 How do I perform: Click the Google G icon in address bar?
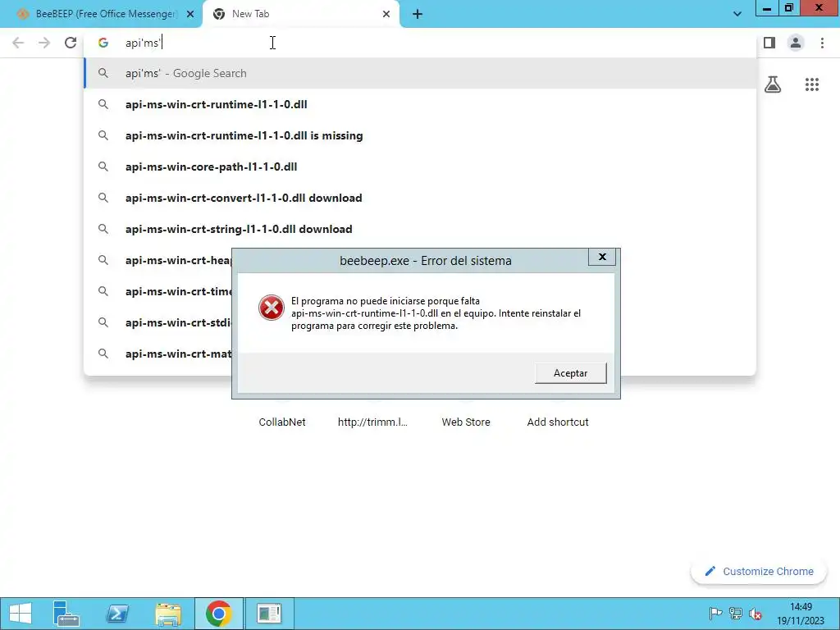click(103, 43)
